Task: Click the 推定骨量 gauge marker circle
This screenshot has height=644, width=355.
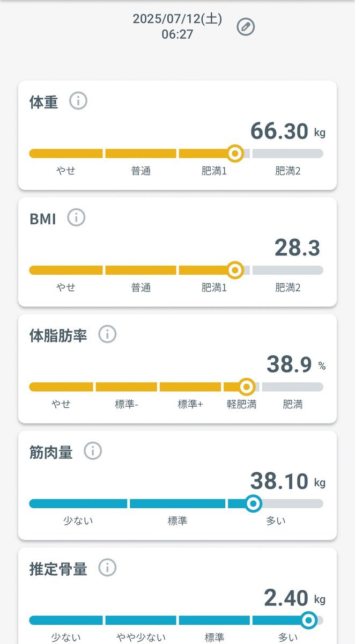Action: pyautogui.click(x=308, y=620)
